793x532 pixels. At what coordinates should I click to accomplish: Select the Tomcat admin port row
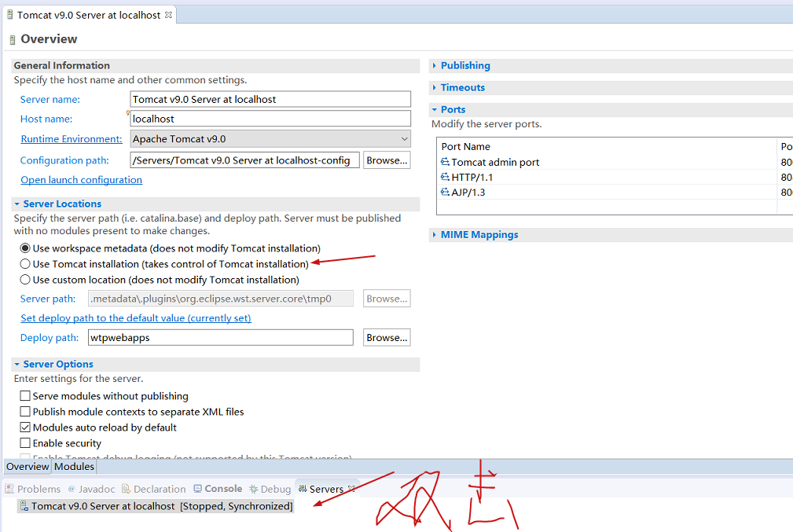pyautogui.click(x=615, y=162)
